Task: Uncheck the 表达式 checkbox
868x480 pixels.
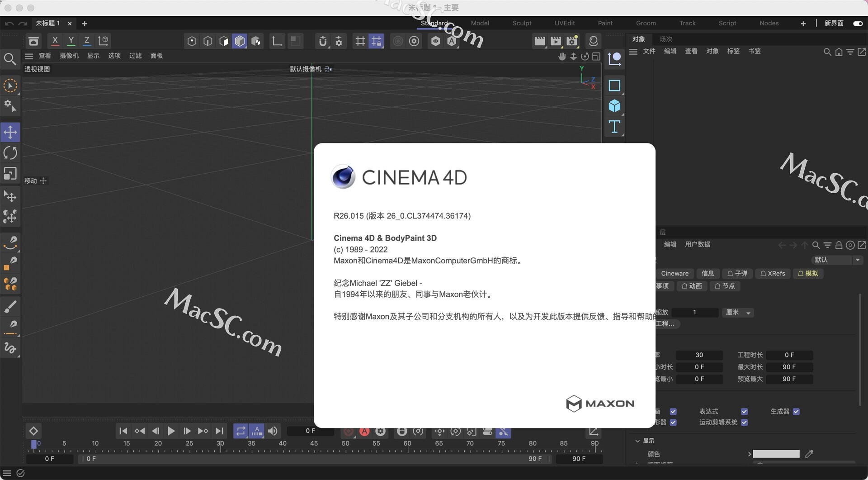Action: 744,411
